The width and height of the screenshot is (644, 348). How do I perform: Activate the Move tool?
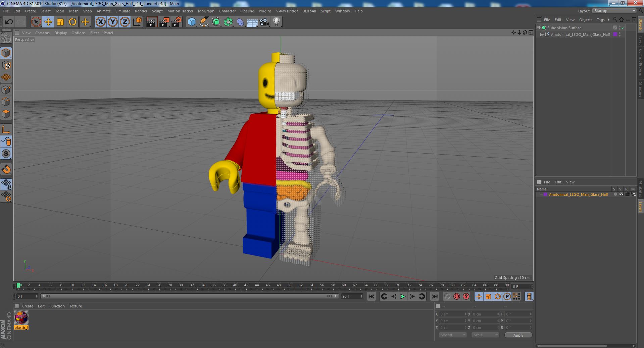coord(48,22)
